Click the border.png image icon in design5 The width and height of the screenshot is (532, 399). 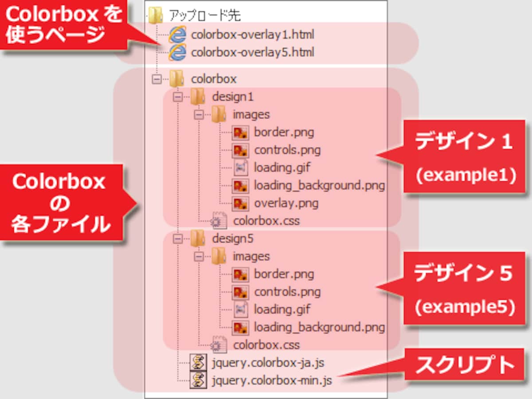click(x=240, y=274)
